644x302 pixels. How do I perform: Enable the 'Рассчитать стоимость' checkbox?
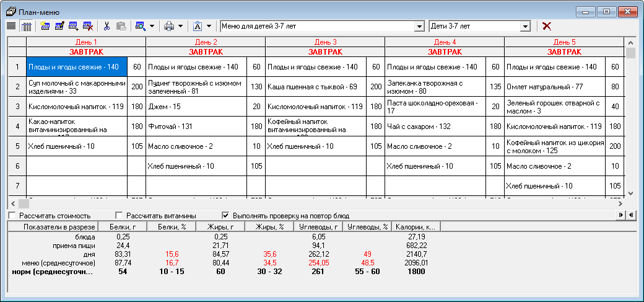(x=12, y=215)
